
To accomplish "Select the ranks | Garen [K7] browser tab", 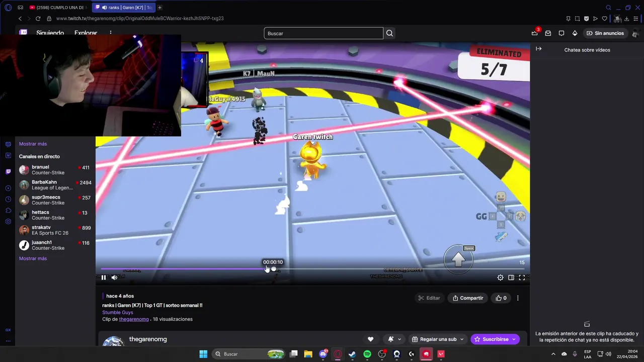I will (x=124, y=8).
